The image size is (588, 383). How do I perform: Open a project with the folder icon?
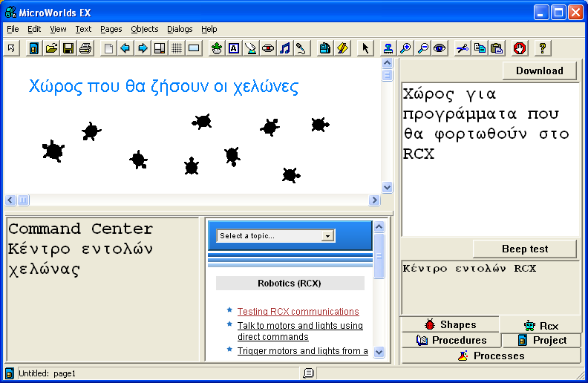click(51, 48)
